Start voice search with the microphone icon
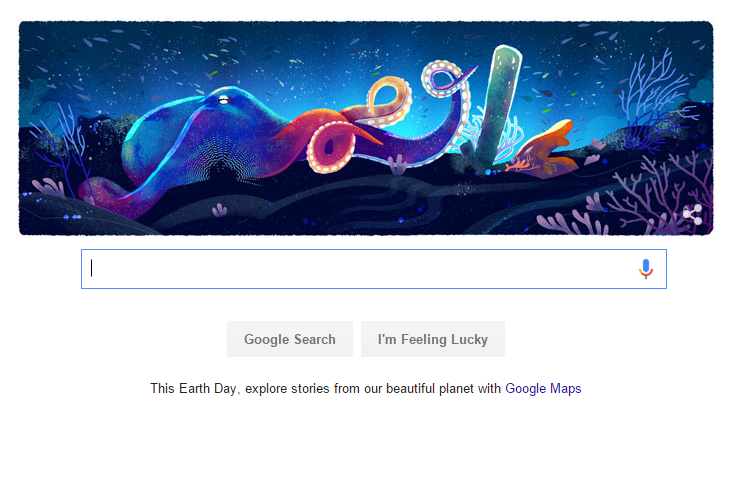Viewport: 736px width, 485px height. click(646, 269)
